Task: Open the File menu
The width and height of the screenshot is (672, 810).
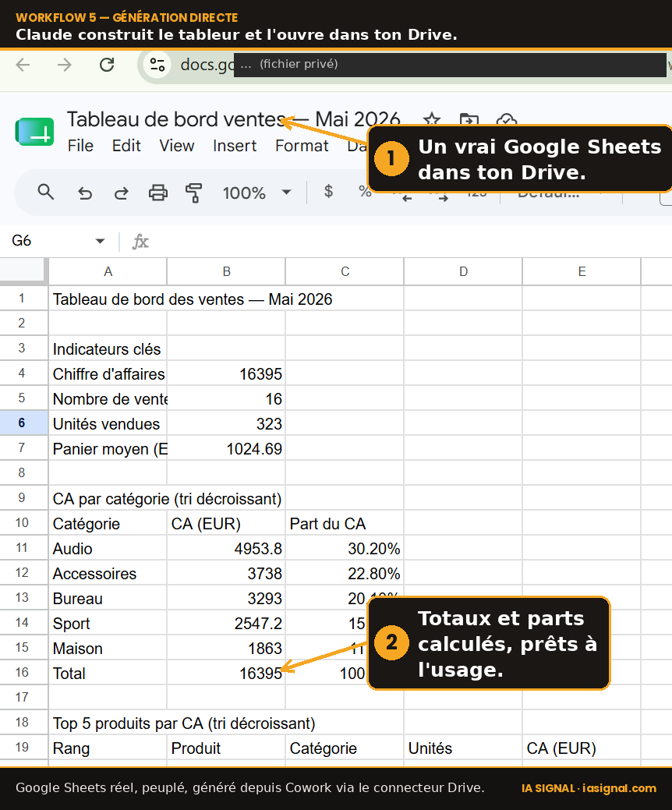Action: tap(80, 146)
